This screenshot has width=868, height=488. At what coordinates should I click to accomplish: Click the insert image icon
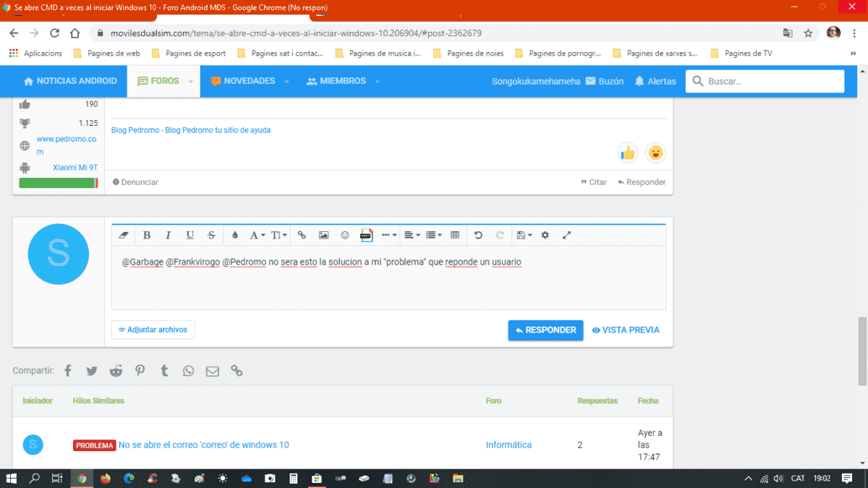point(323,235)
